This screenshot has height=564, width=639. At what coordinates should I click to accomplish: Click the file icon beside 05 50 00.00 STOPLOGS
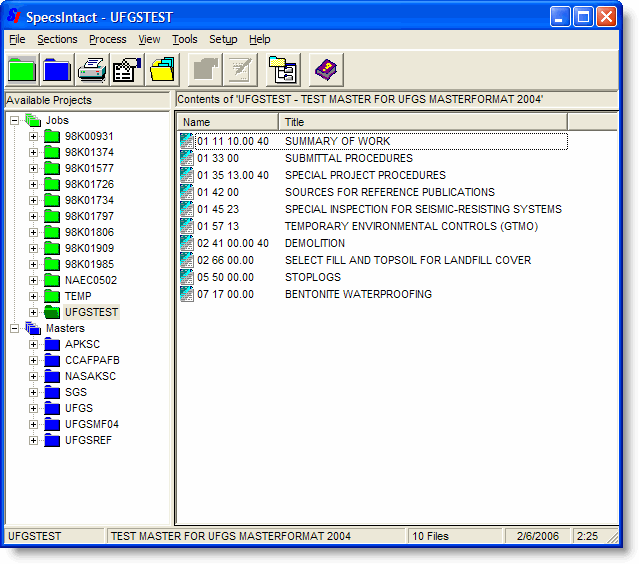click(186, 277)
